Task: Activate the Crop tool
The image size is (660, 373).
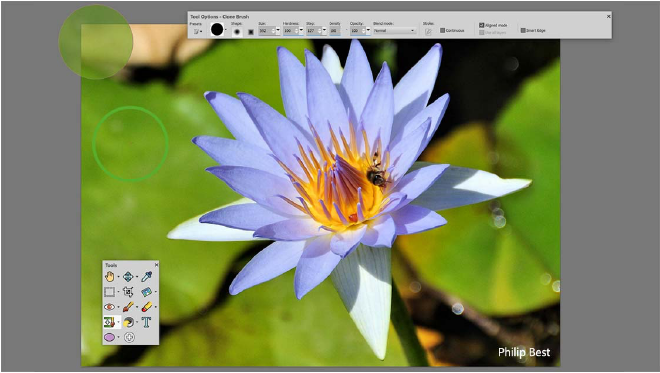Action: (128, 292)
